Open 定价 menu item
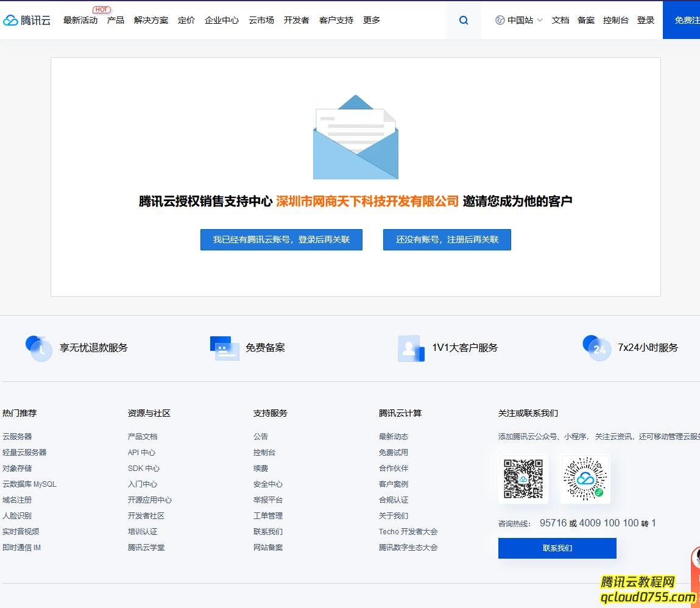The width and height of the screenshot is (700, 608). coord(186,20)
